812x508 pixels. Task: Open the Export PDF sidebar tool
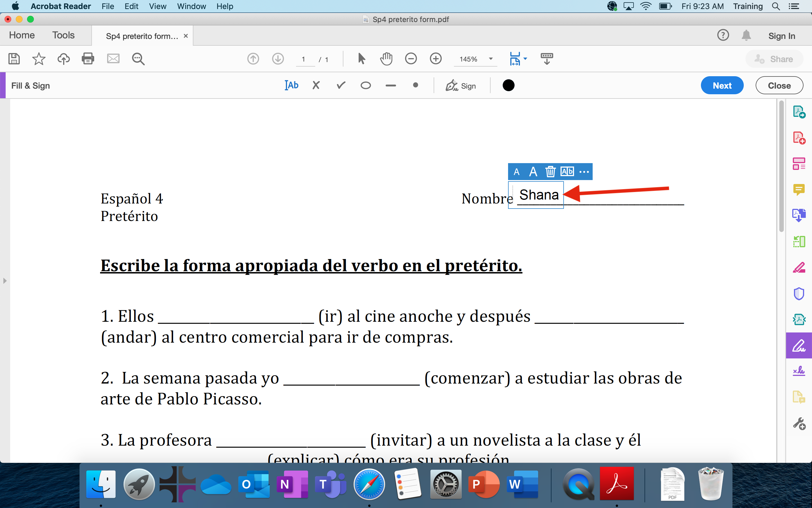(799, 112)
